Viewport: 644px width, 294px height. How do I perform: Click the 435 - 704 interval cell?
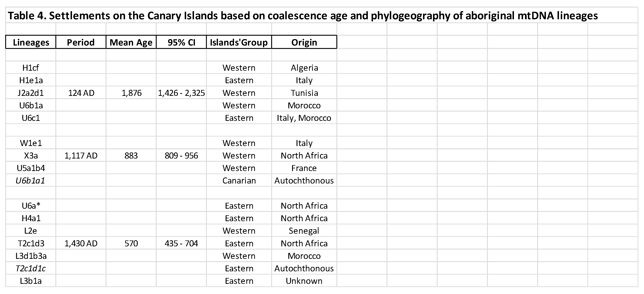pyautogui.click(x=181, y=243)
